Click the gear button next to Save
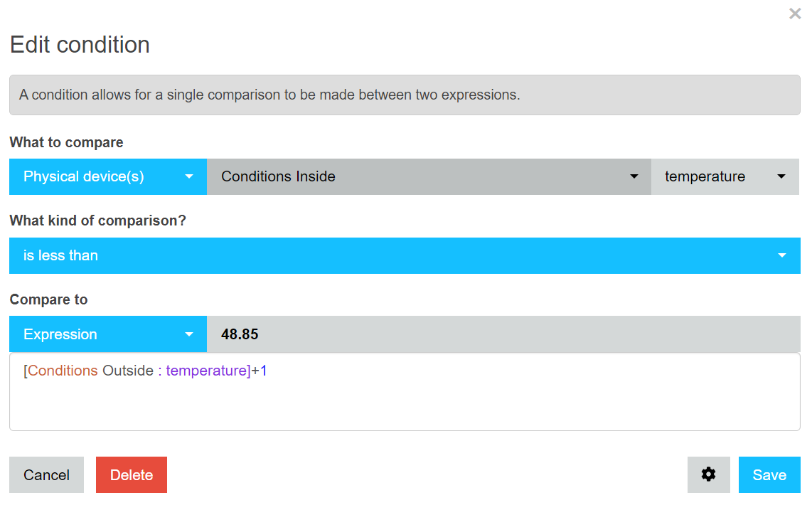Image resolution: width=812 pixels, height=505 pixels. [708, 474]
